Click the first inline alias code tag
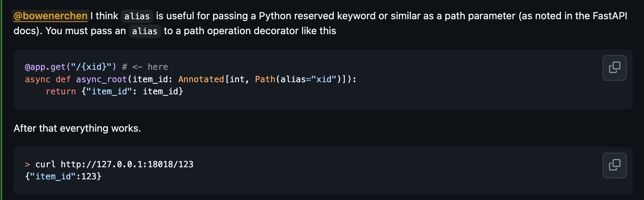This screenshot has height=200, width=644. click(x=137, y=16)
